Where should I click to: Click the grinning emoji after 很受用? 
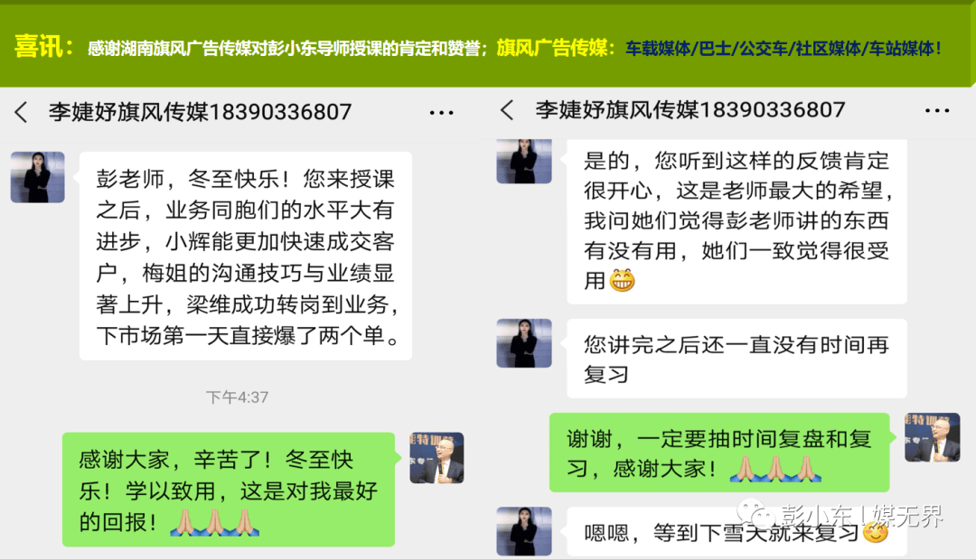click(x=622, y=281)
